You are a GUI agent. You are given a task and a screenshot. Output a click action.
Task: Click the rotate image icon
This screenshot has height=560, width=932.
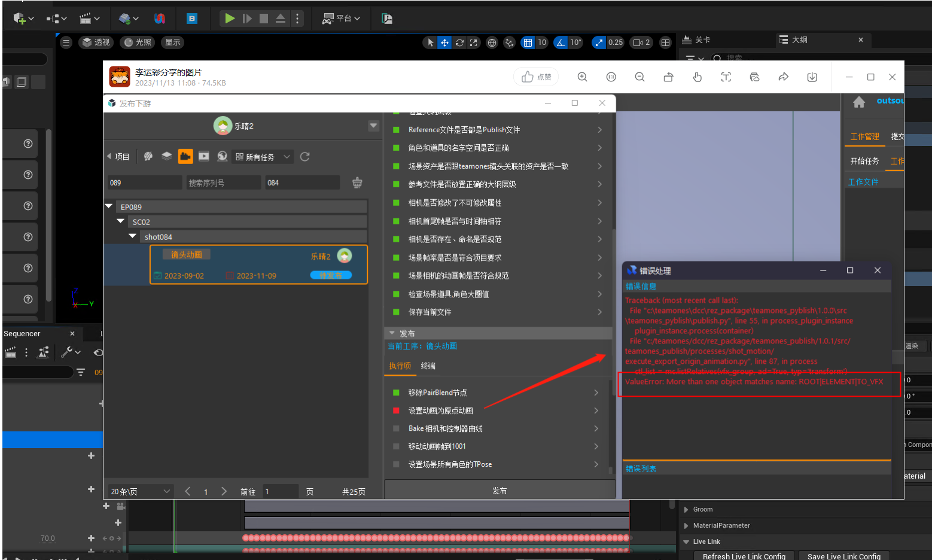pyautogui.click(x=668, y=77)
